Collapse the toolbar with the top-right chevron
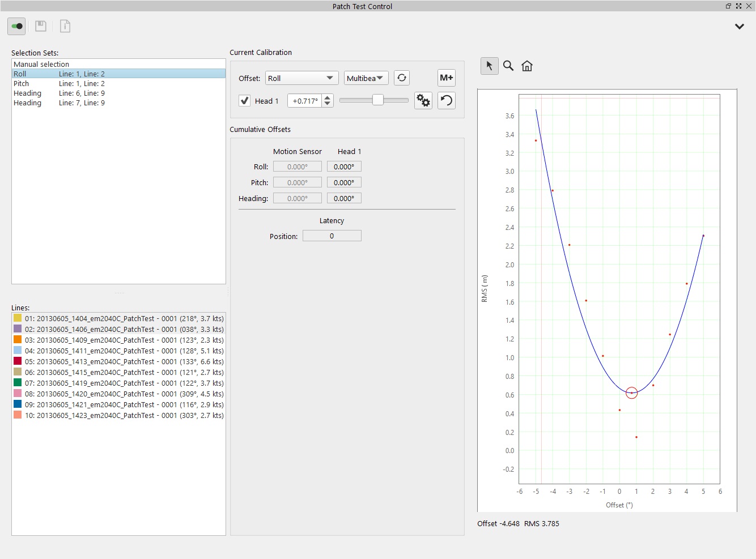This screenshot has height=559, width=756. tap(739, 26)
